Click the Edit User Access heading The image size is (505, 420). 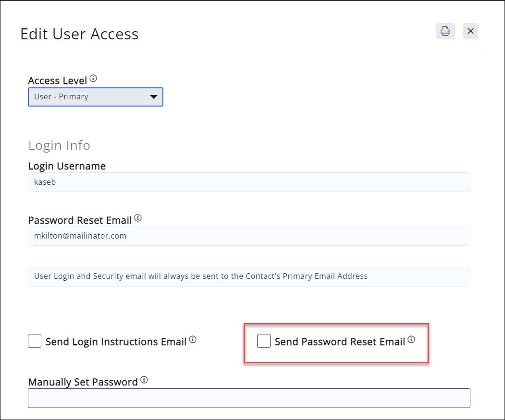[79, 34]
